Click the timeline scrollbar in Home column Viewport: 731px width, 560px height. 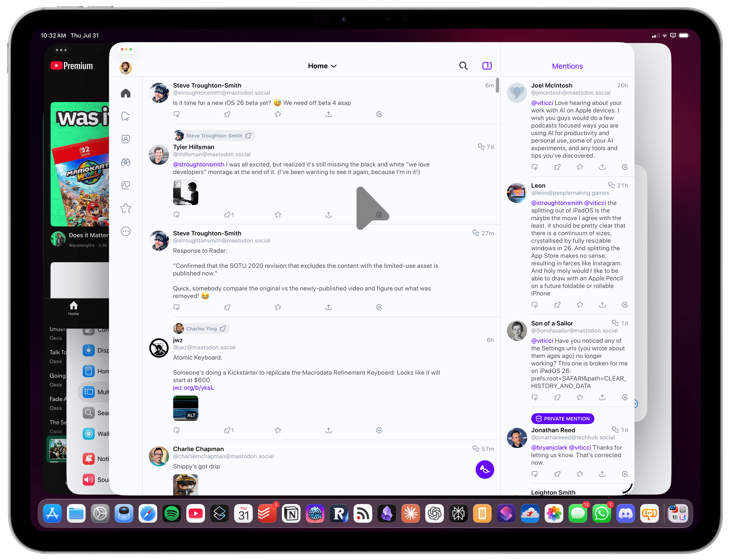pos(497,85)
